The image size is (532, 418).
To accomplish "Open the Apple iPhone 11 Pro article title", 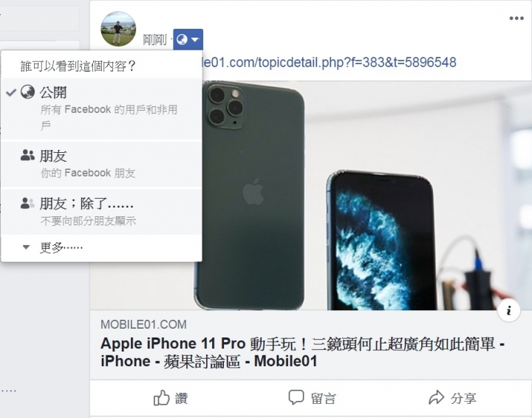I will tap(303, 352).
